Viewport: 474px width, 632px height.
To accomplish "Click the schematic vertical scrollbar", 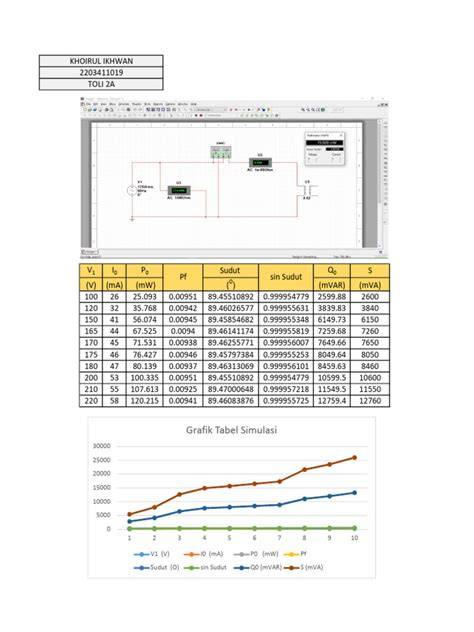I will 380,185.
